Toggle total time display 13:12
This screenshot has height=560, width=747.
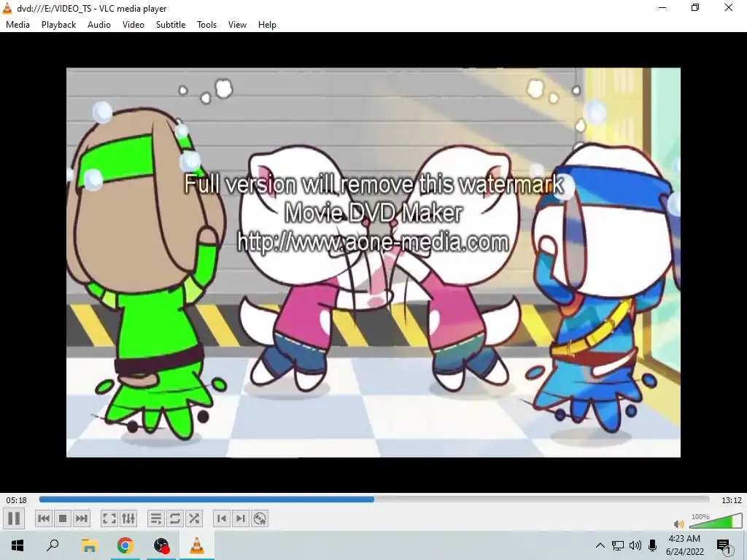(731, 500)
